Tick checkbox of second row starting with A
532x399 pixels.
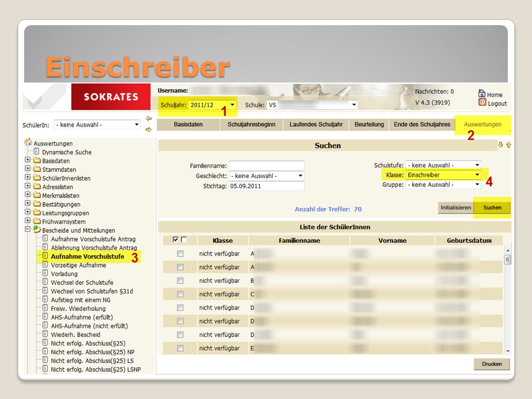coord(180,267)
